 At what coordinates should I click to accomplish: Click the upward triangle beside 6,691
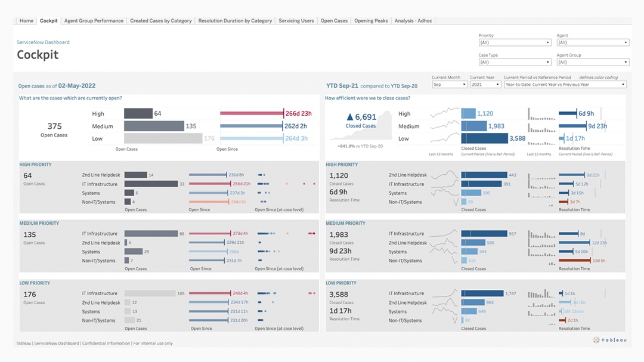[350, 117]
